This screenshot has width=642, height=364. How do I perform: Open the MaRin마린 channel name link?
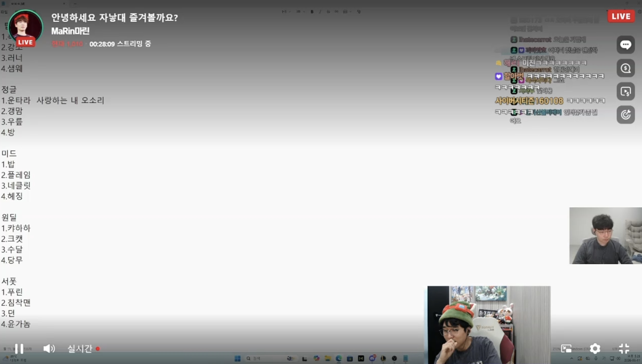70,31
